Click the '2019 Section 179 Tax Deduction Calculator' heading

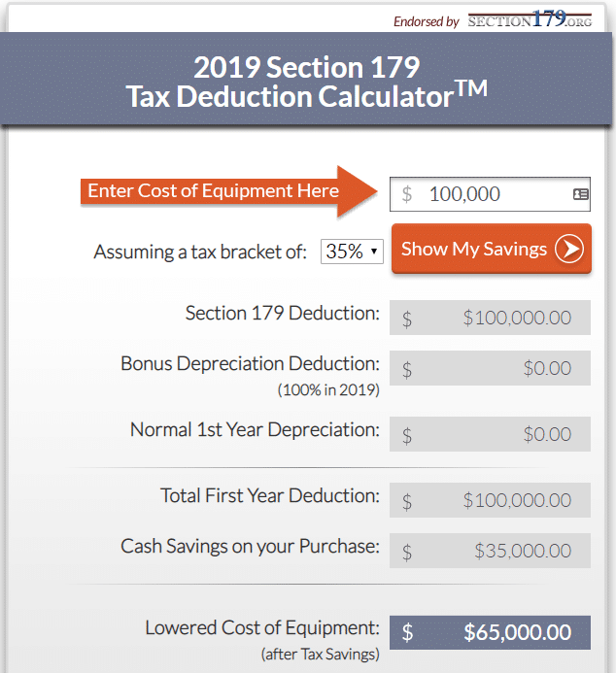pyautogui.click(x=307, y=82)
